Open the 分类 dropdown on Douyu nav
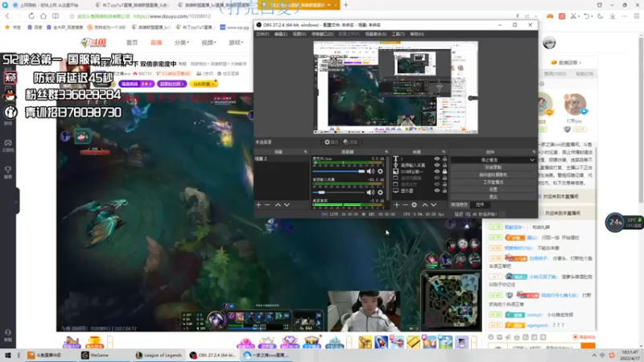Screen dimensions: 644x362 (x=182, y=43)
